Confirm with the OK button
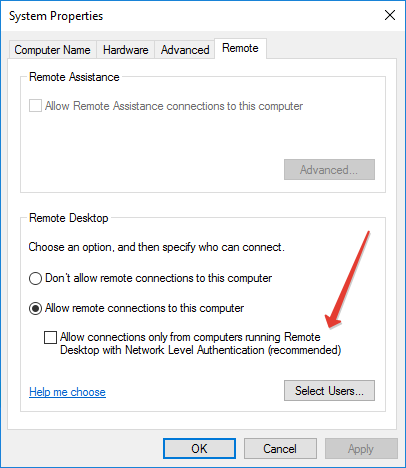This screenshot has height=468, width=406. (x=199, y=449)
